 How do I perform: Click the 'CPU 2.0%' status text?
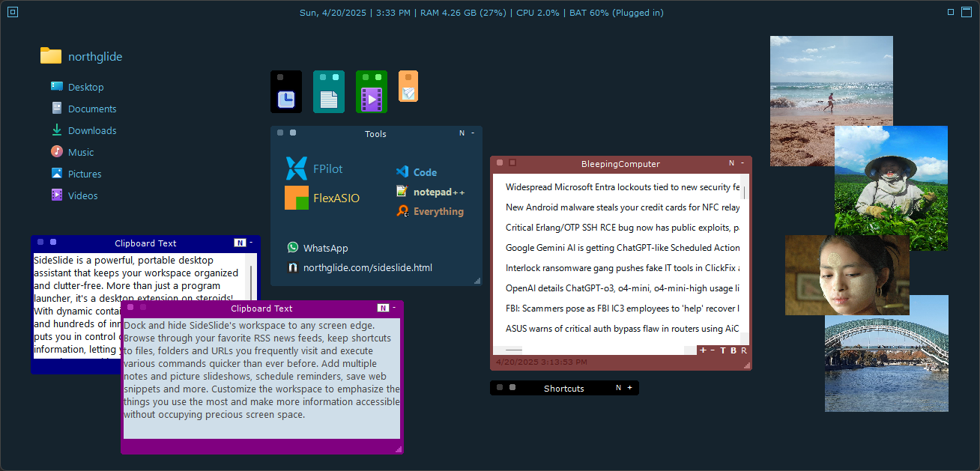click(x=537, y=13)
